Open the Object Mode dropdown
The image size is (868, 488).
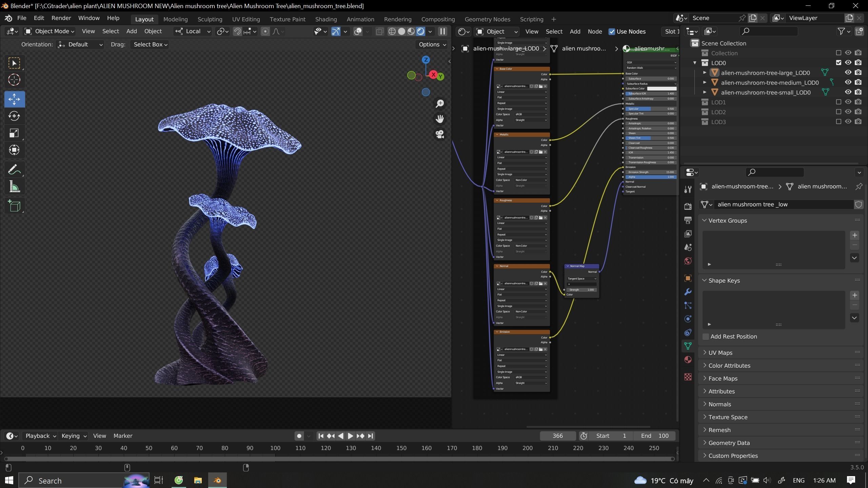point(50,32)
